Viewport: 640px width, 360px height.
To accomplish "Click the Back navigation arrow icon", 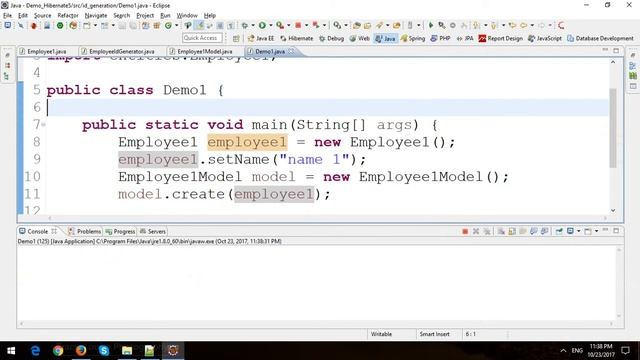I will [524, 25].
